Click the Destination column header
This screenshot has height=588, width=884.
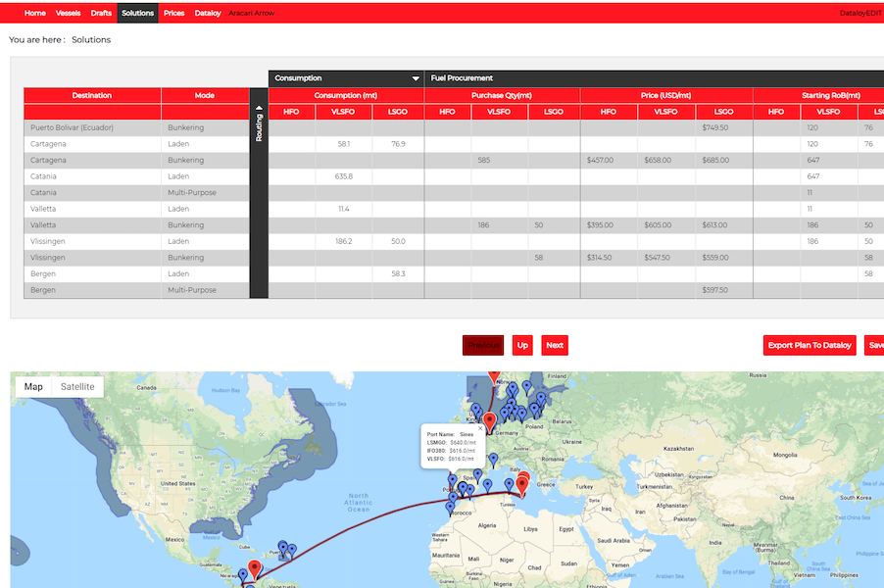click(x=92, y=95)
